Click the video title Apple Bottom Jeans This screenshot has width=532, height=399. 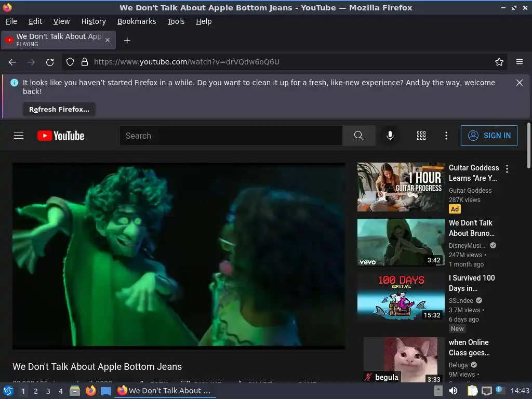(x=97, y=367)
